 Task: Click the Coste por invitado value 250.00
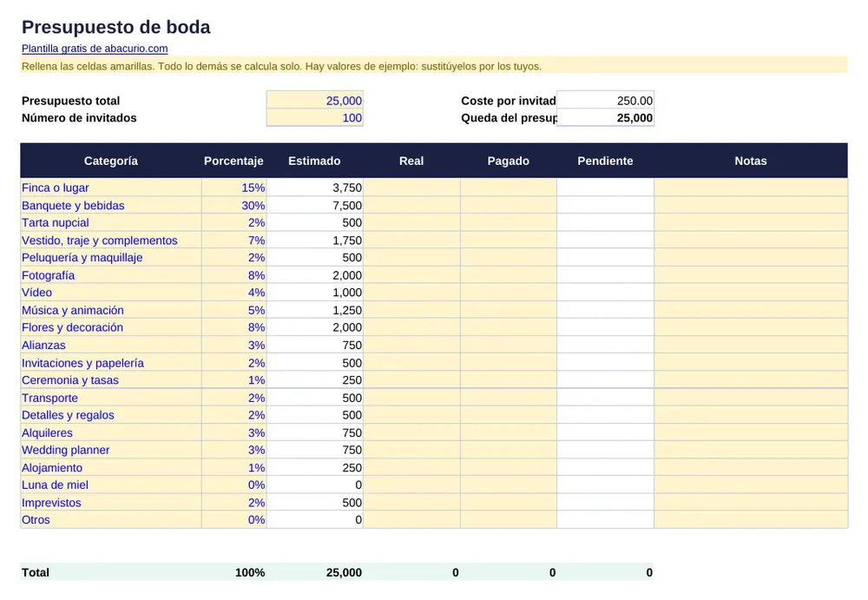[605, 100]
